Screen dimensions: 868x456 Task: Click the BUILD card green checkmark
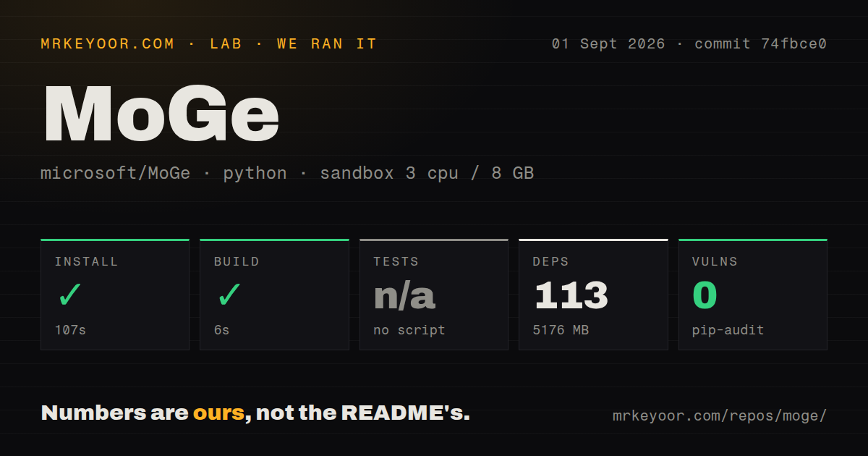coord(229,295)
